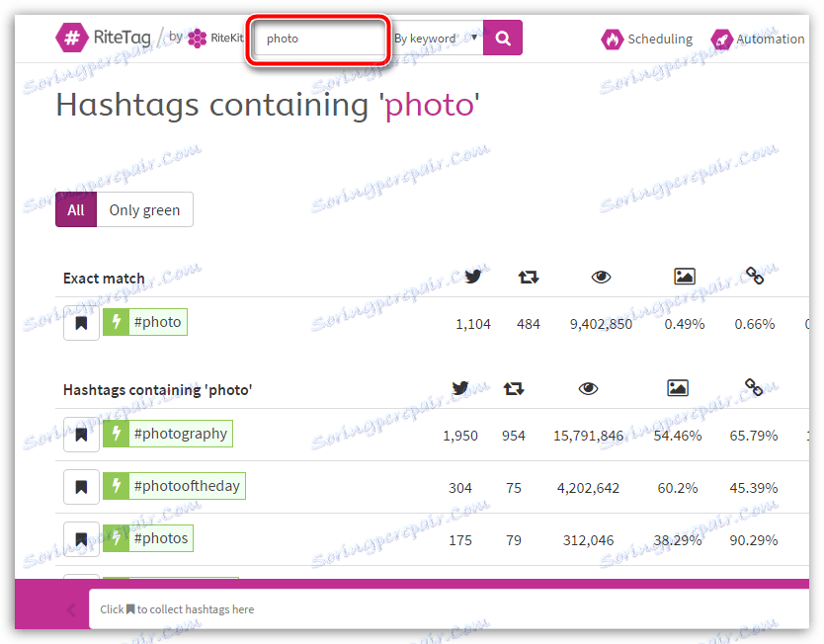Click Twitter bird icon in 'Hashtags containing' header
824x644 pixels.
coord(460,388)
